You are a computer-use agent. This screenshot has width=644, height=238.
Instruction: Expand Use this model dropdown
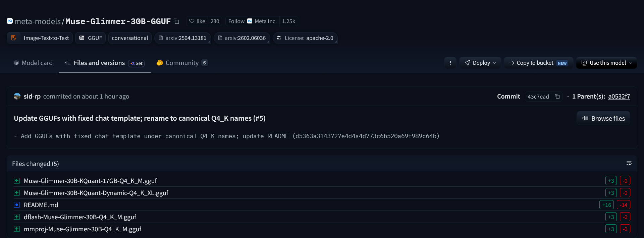click(606, 63)
